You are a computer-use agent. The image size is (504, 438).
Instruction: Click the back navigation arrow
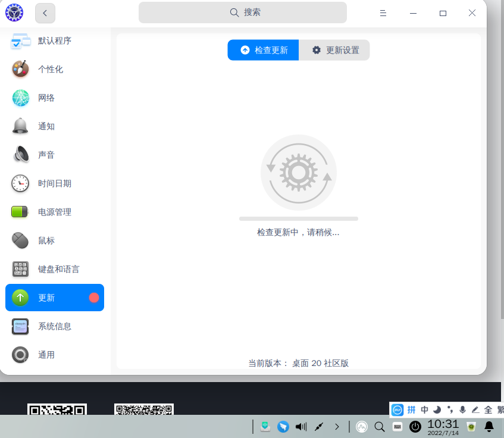45,12
